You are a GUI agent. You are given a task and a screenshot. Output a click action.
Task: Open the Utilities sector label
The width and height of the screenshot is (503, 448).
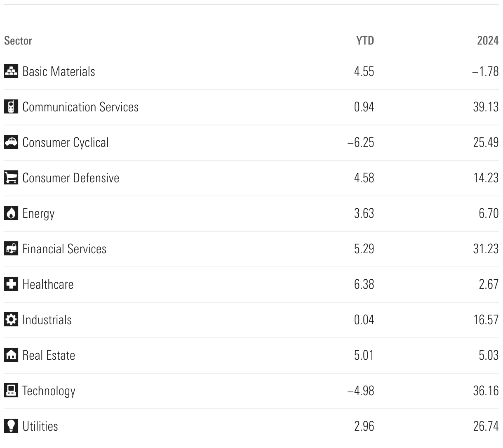pyautogui.click(x=40, y=426)
